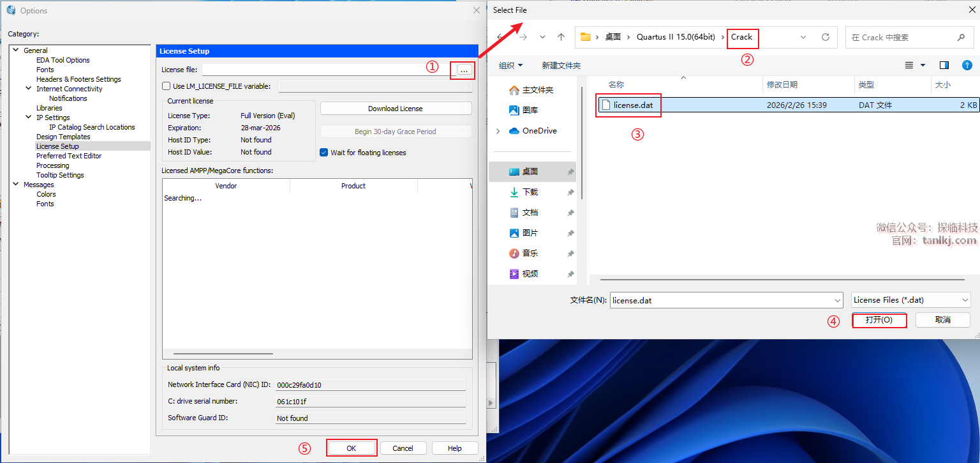Open 下载 downloads in sidebar
The image size is (980, 463).
pos(524,192)
